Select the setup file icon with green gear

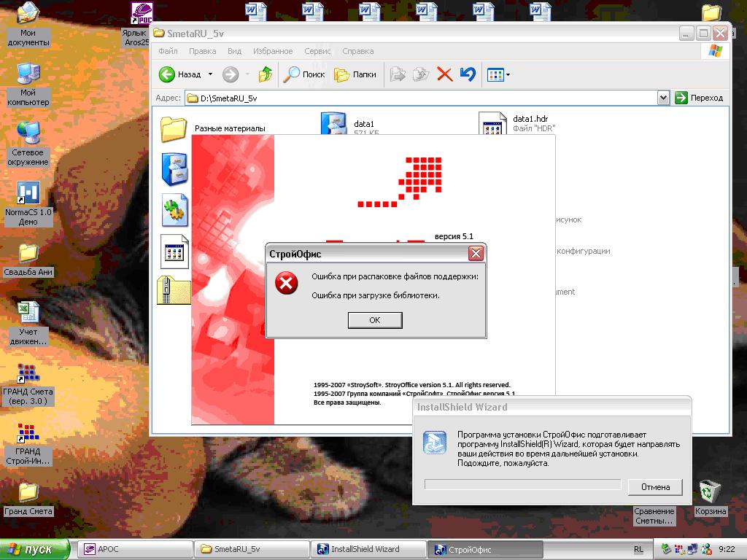pyautogui.click(x=174, y=210)
